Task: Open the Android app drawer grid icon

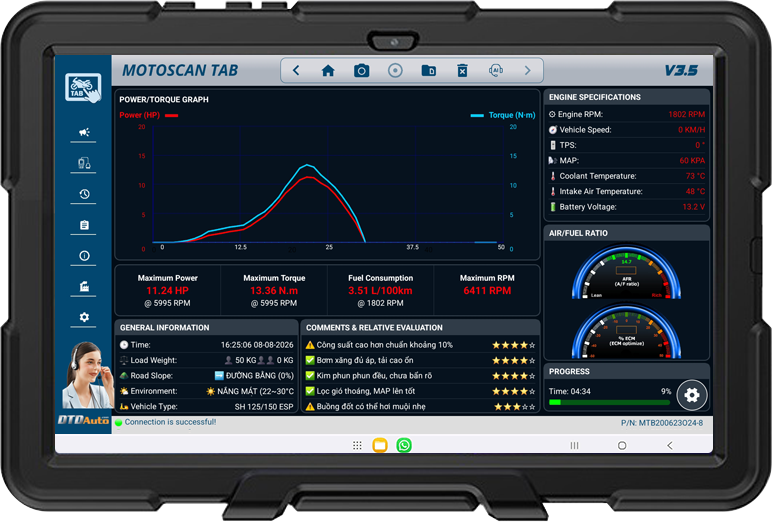Action: coord(357,446)
